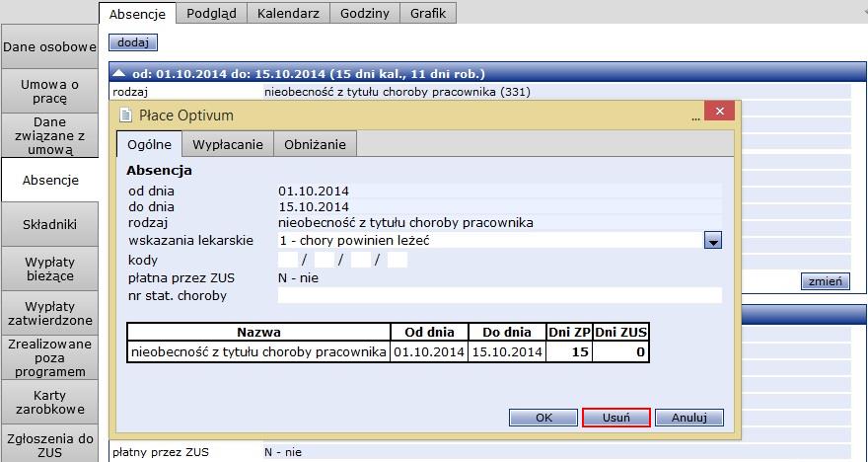The width and height of the screenshot is (868, 462).
Task: Click the do dnia value 15.10.2014
Action: click(314, 206)
